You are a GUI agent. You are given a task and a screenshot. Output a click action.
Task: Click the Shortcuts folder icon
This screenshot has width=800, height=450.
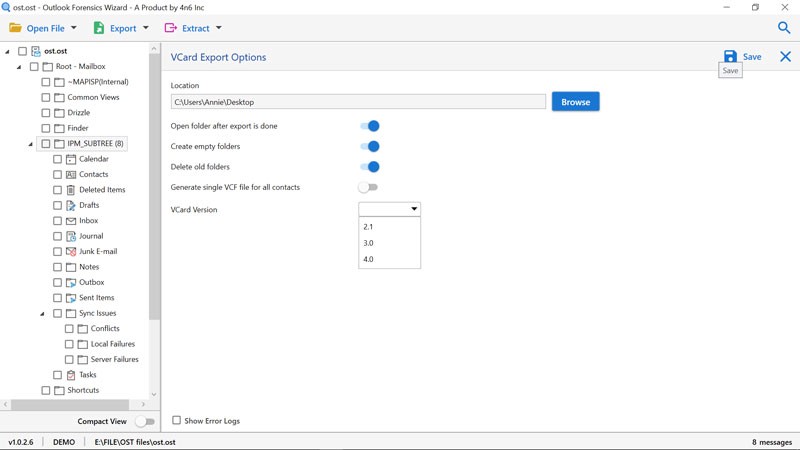pyautogui.click(x=59, y=390)
